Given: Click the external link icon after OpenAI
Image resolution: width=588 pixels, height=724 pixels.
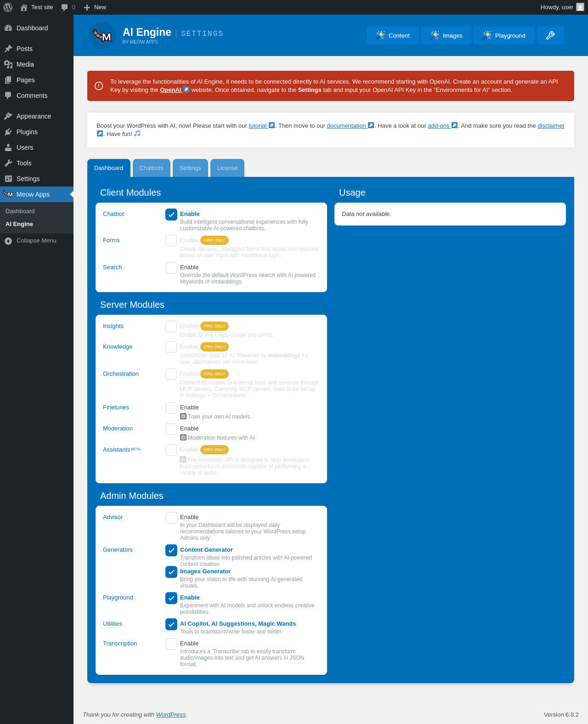Looking at the screenshot, I should point(186,90).
